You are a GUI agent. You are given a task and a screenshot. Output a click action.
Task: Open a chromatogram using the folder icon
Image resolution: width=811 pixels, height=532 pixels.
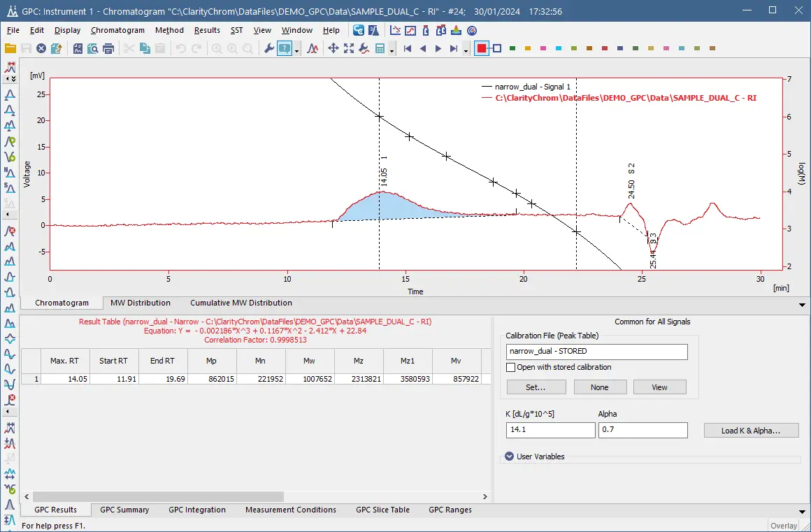point(10,48)
